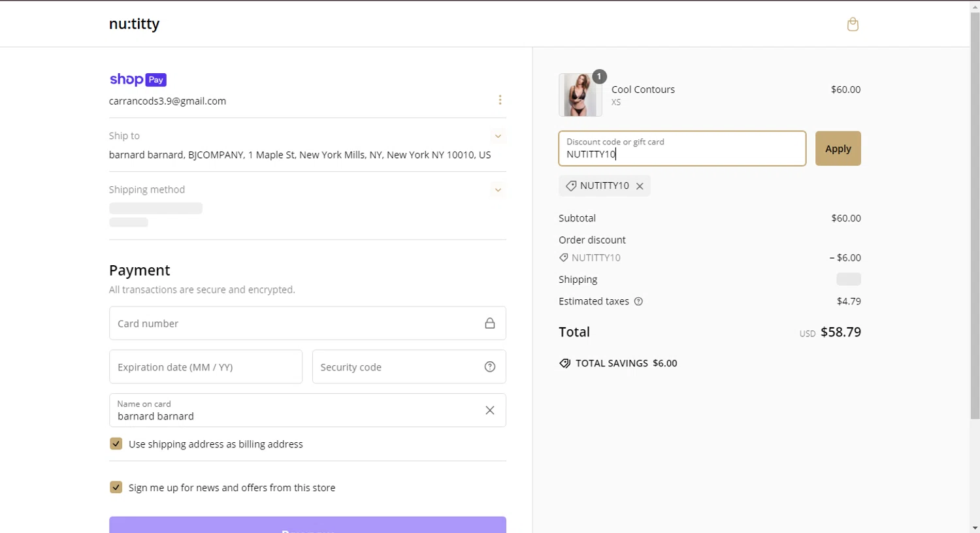The image size is (980, 533).
Task: Click the Card number input field
Action: 294,323
